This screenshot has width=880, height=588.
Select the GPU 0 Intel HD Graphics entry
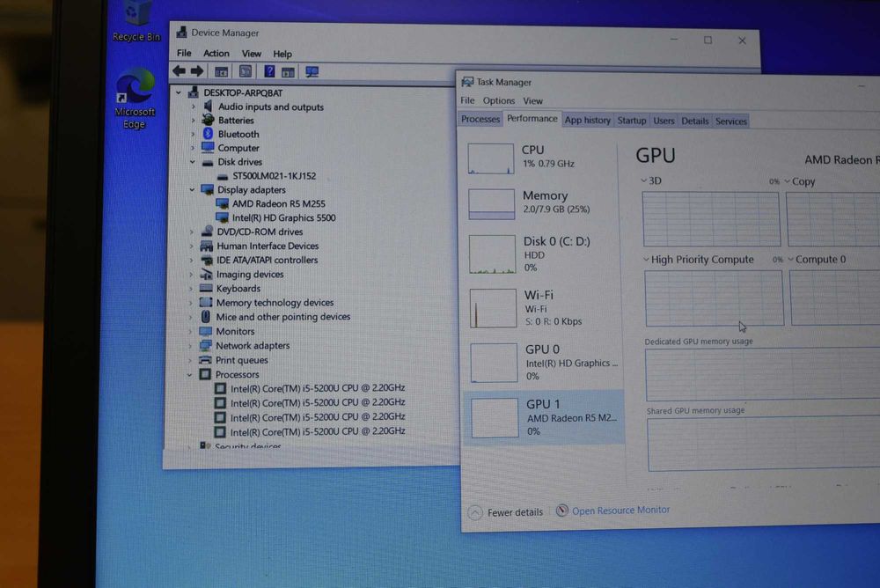tap(544, 363)
